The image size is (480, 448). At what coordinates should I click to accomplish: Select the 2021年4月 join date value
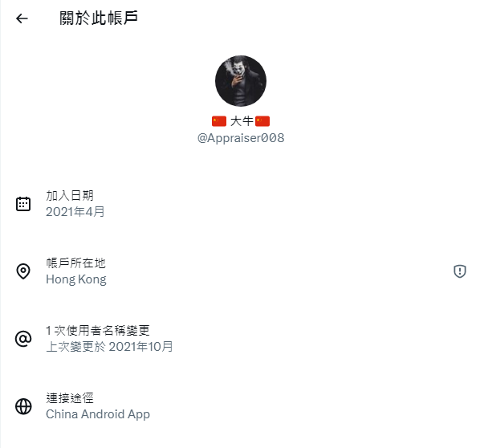[75, 212]
